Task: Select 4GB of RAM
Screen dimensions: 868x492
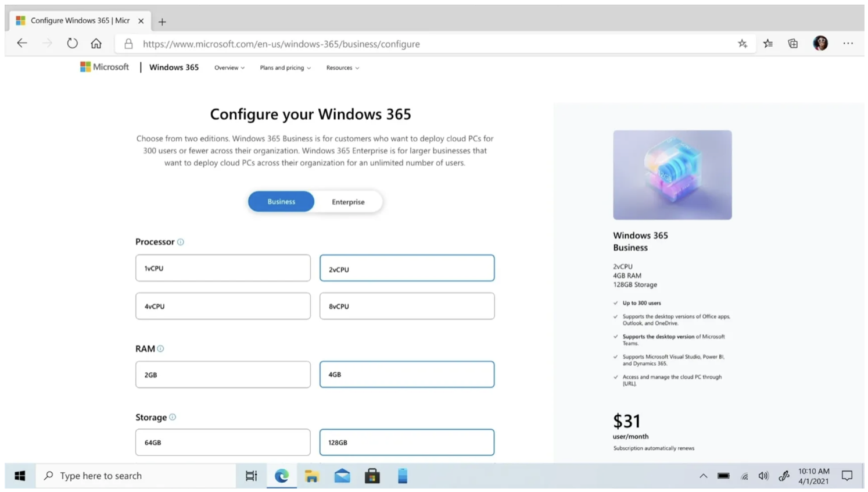Action: (407, 375)
